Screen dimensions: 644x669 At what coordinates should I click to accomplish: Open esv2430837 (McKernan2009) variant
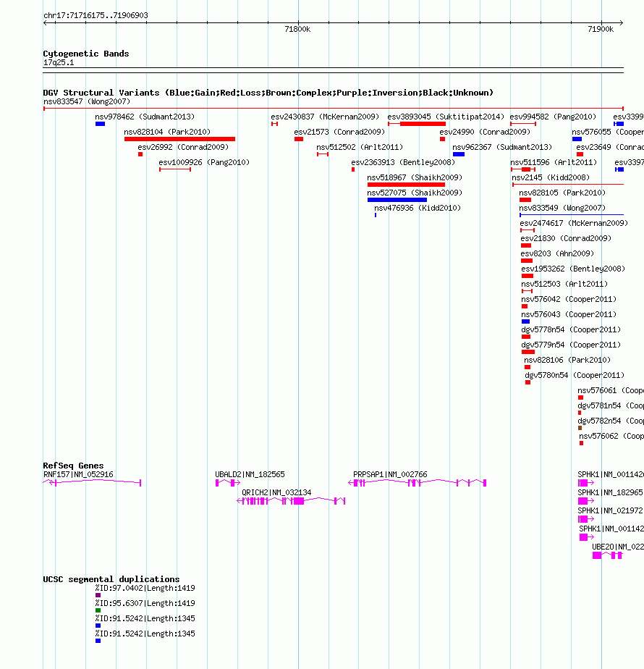tap(325, 117)
